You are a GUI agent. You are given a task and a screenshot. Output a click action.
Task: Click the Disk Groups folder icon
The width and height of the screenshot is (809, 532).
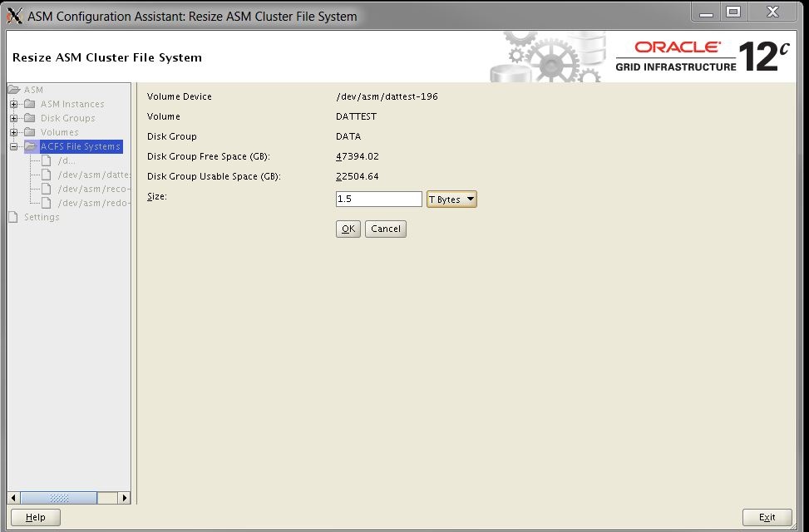click(x=30, y=118)
